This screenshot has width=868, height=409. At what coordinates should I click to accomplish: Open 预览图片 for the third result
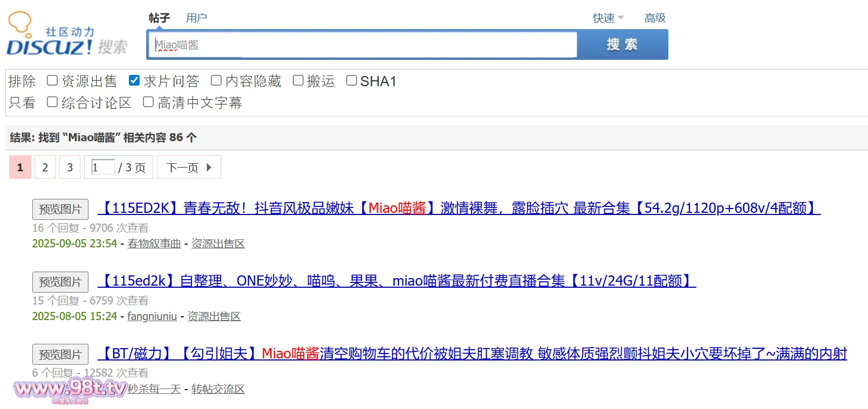click(x=60, y=355)
